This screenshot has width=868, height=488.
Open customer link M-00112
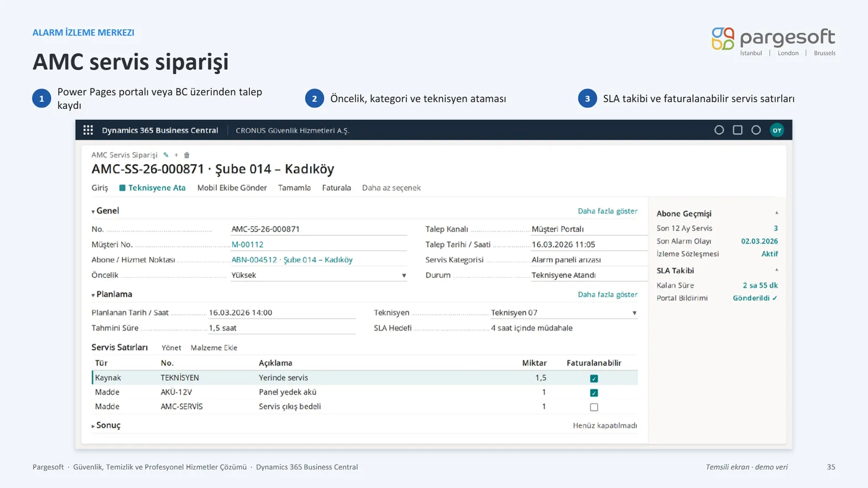click(247, 244)
